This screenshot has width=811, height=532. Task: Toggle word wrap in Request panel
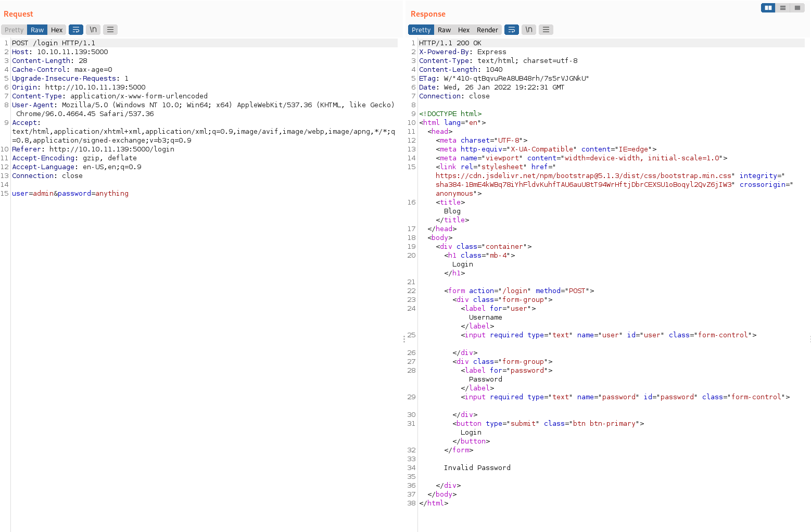[x=76, y=30]
